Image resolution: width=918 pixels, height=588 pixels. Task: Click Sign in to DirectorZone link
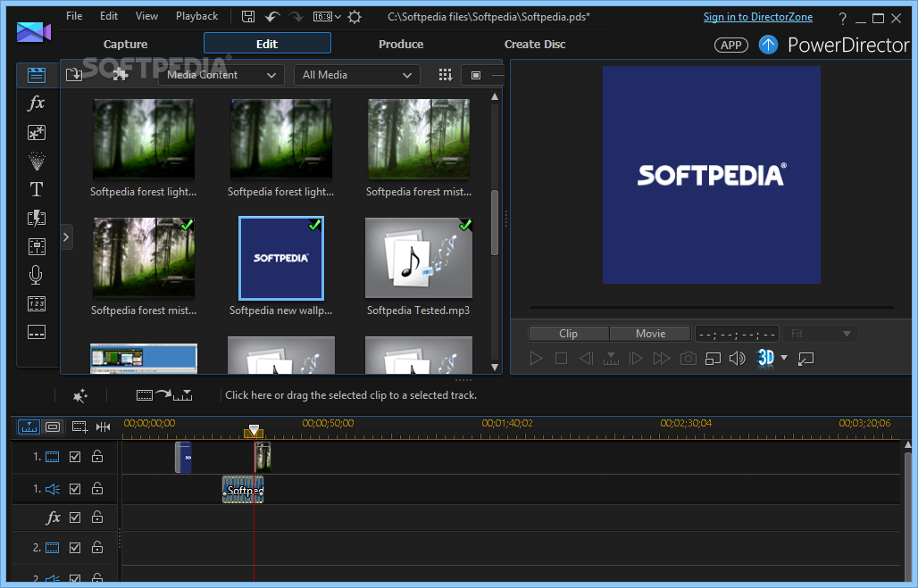point(757,17)
